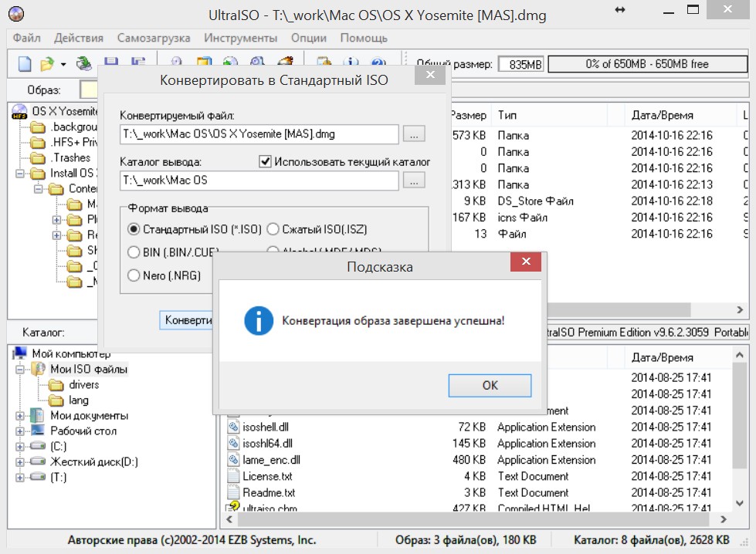Click the UltraISO app icon in title bar
The height and width of the screenshot is (554, 756).
tap(16, 13)
